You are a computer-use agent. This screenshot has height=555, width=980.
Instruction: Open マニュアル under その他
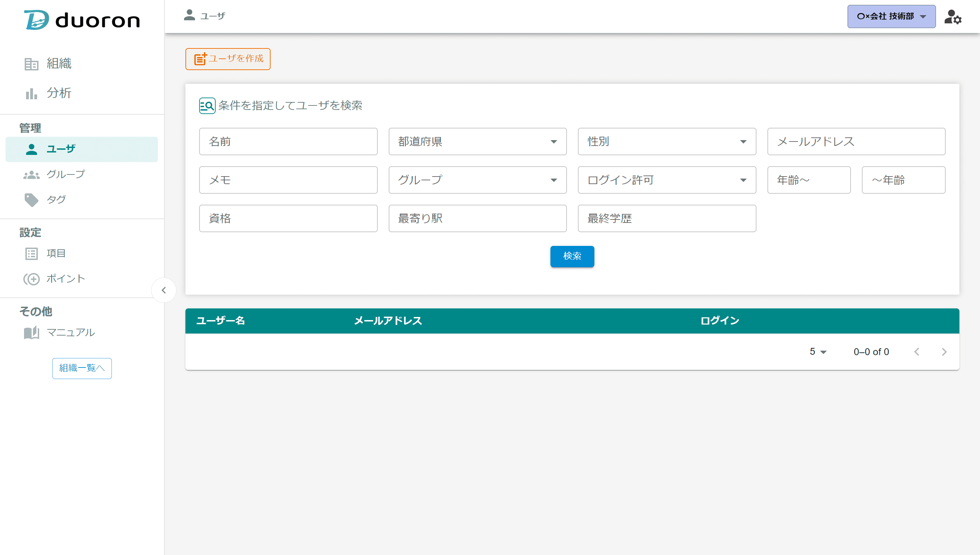82,333
